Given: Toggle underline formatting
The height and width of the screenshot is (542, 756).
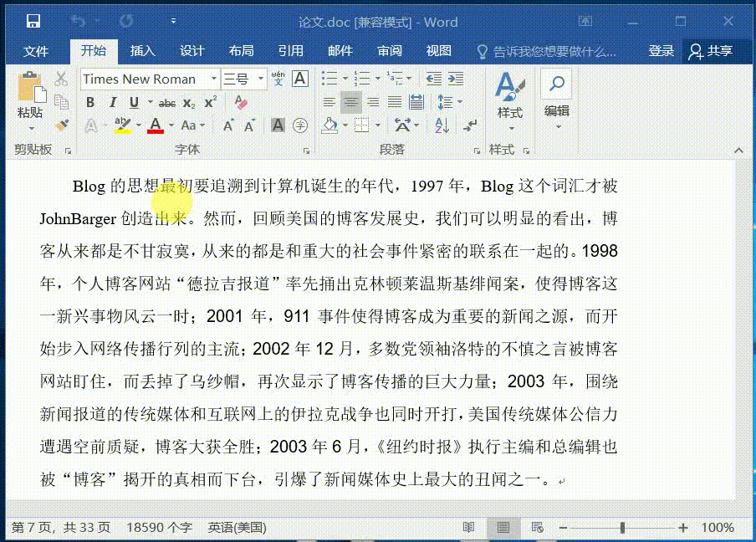Looking at the screenshot, I should [134, 101].
